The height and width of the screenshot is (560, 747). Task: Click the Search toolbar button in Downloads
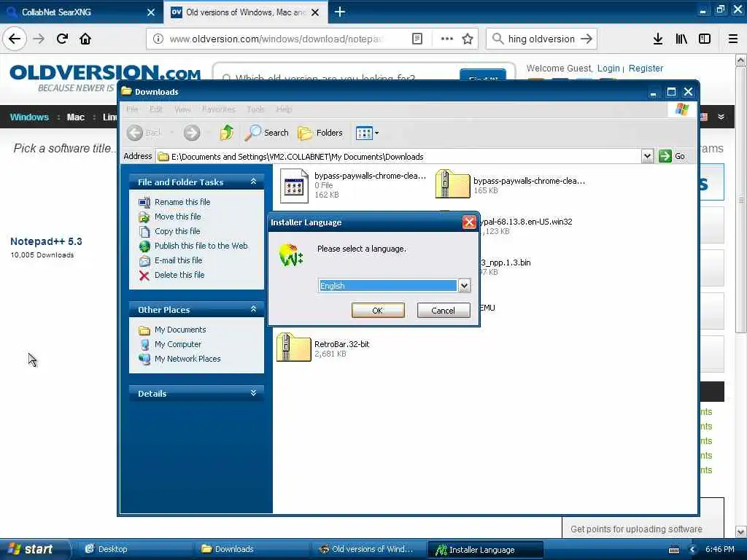267,133
